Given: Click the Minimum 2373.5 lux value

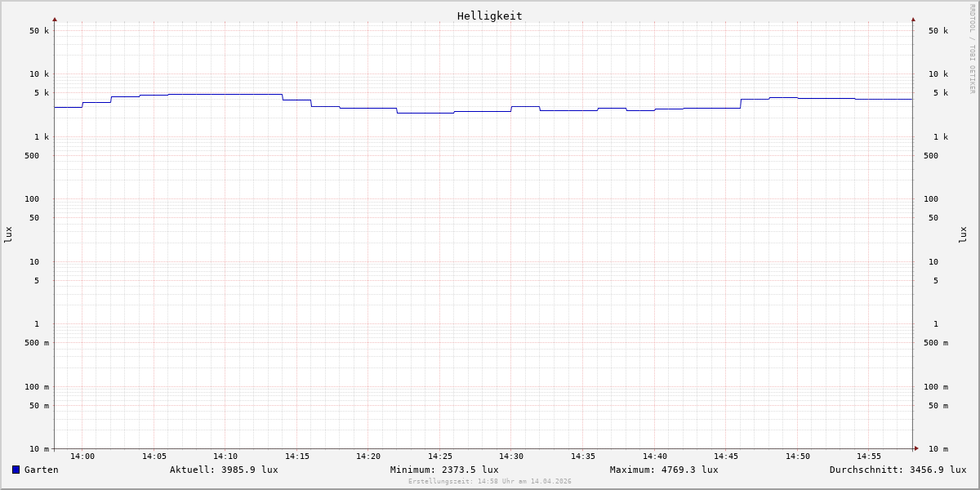Looking at the screenshot, I should point(444,470).
